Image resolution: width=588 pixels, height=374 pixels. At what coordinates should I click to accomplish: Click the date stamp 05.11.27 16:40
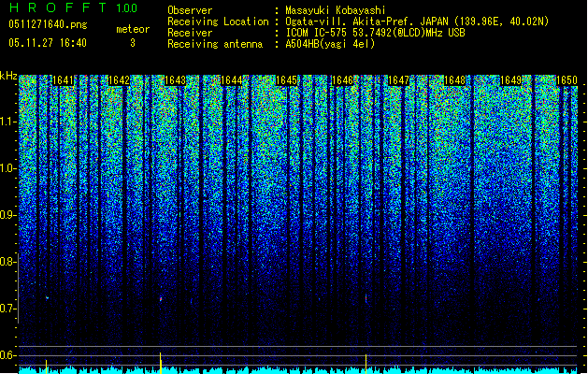[x=48, y=43]
